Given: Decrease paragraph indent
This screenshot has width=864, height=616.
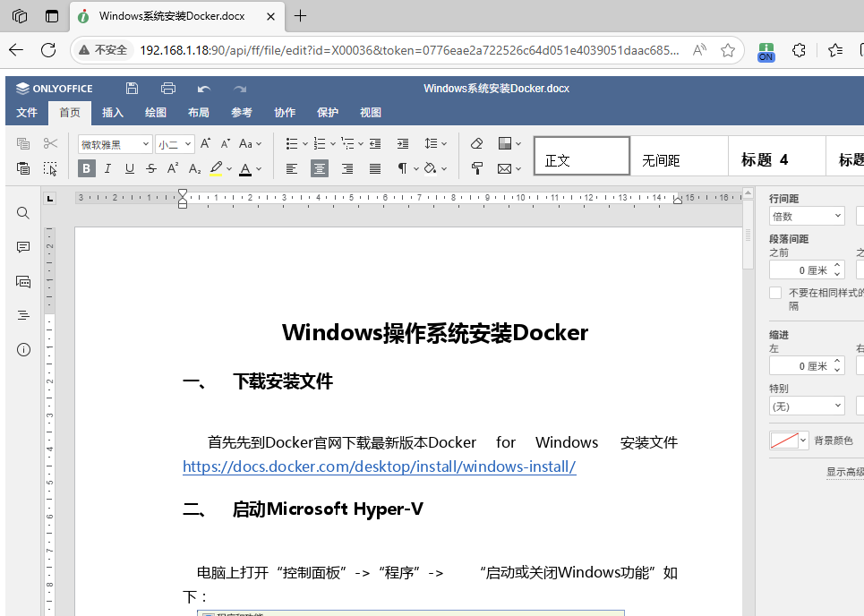Looking at the screenshot, I should pos(375,144).
